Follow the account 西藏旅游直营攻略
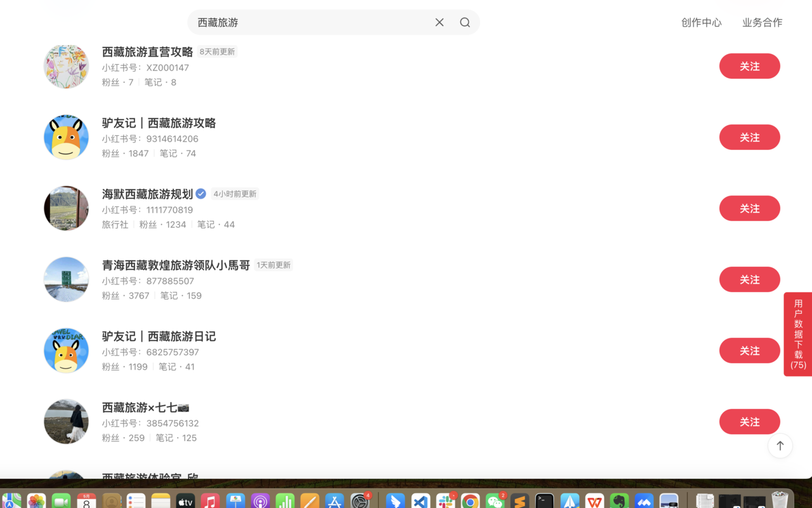Screen dimensions: 812x508 click(749, 66)
